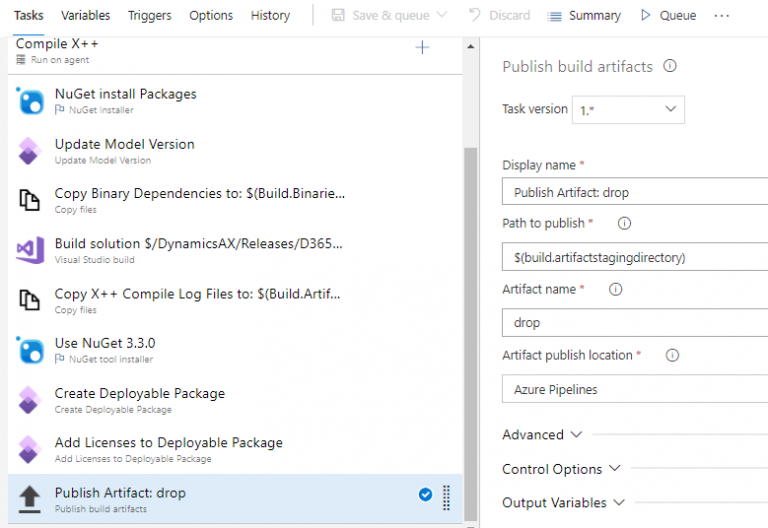The height and width of the screenshot is (528, 768).
Task: Expand the Control Options section
Action: (x=561, y=469)
